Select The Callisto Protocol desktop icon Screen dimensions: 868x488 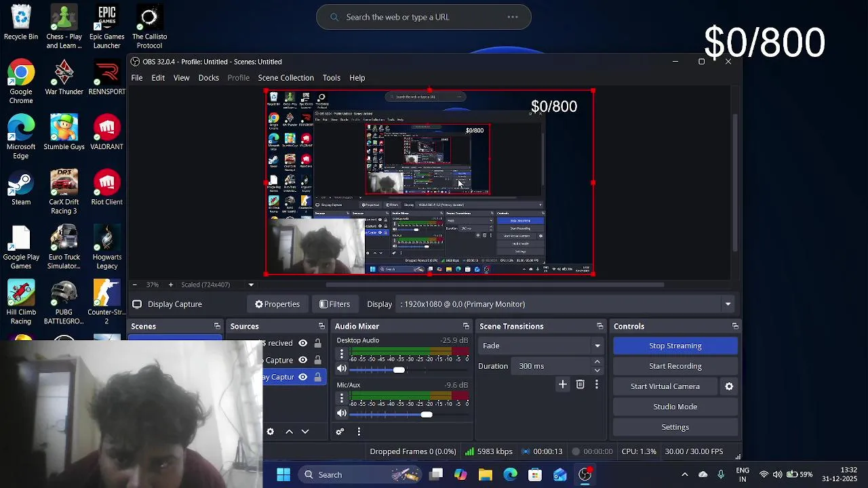click(x=149, y=27)
